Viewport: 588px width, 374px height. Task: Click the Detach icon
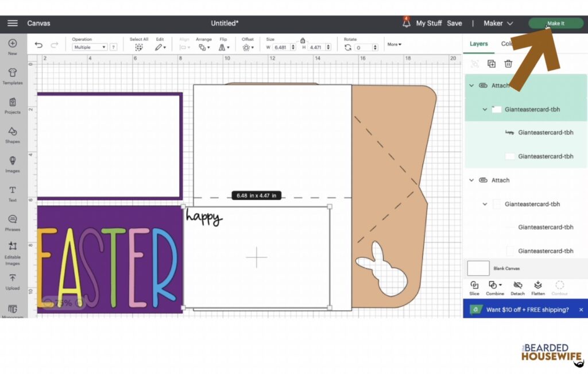click(x=517, y=286)
